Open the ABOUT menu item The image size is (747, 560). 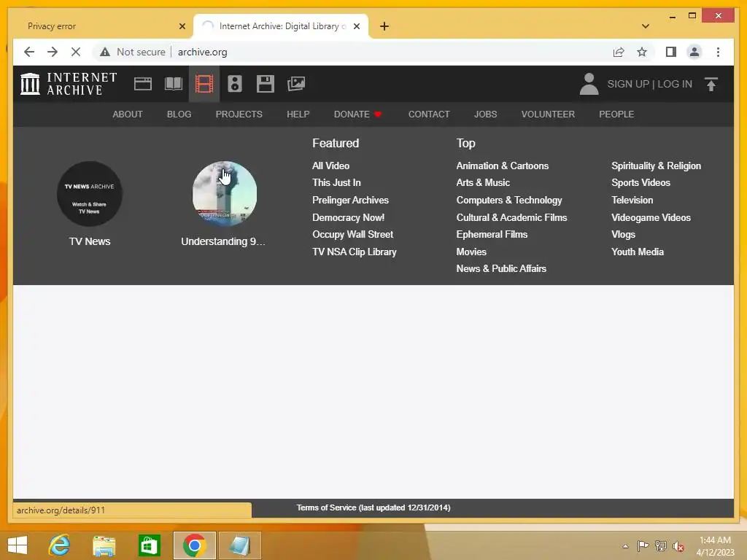(128, 114)
